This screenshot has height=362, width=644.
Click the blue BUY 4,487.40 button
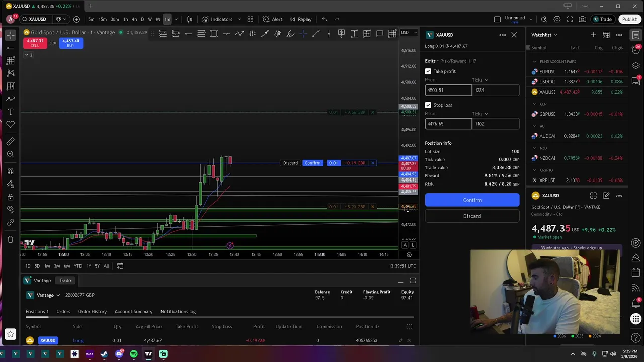(70, 43)
